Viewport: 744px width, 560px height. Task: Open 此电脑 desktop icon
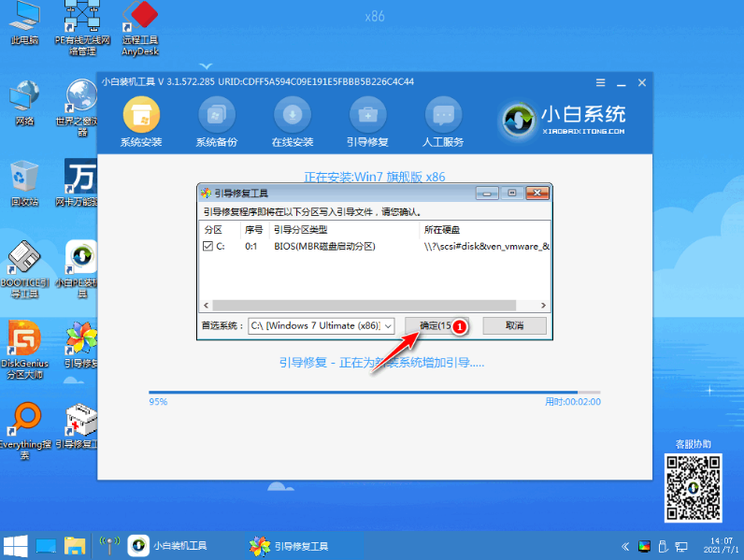(x=24, y=23)
